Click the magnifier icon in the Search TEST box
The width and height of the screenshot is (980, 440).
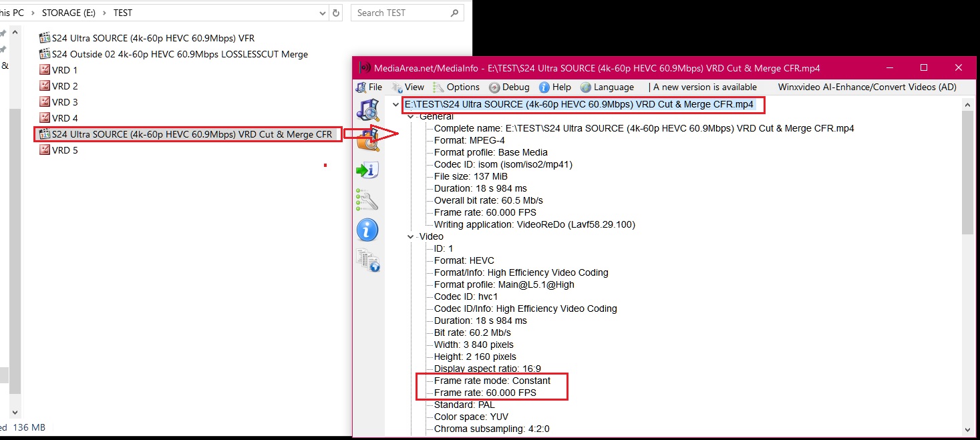[x=455, y=13]
